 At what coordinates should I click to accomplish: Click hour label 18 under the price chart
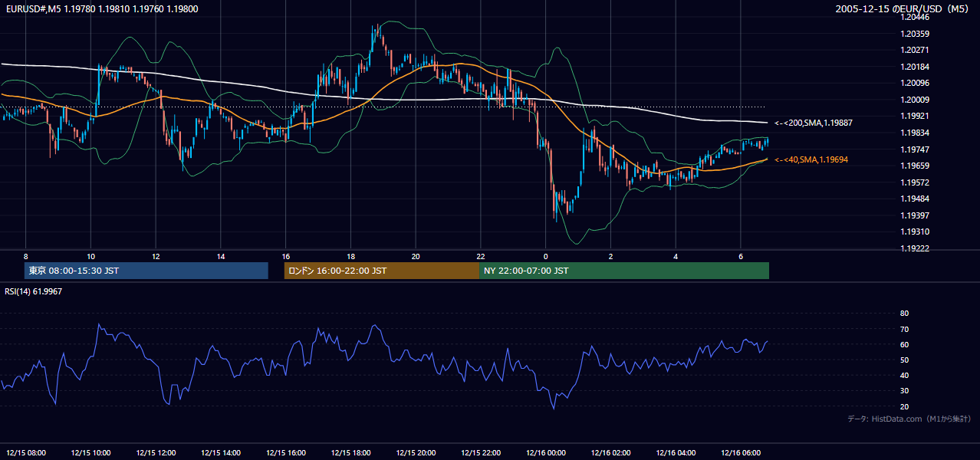[350, 256]
